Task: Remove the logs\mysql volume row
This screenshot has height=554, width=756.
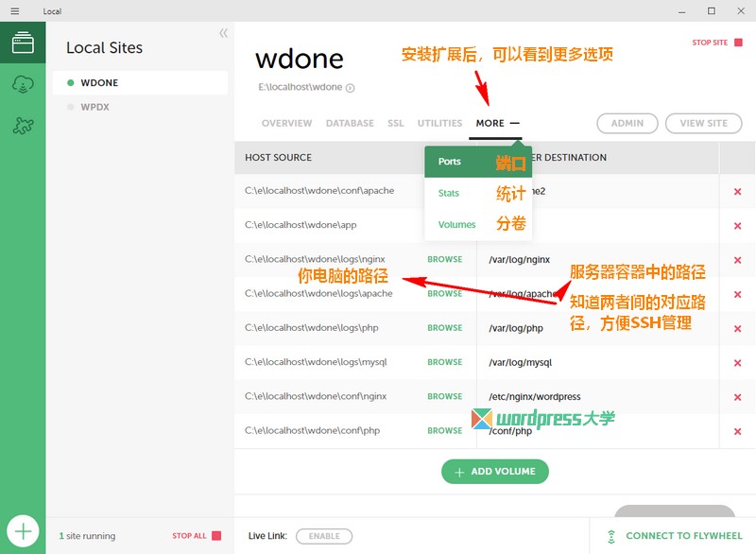Action: (737, 363)
